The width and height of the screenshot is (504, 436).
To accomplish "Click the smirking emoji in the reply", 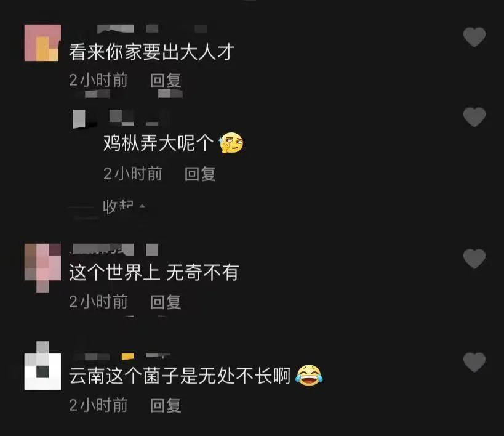I will [231, 142].
